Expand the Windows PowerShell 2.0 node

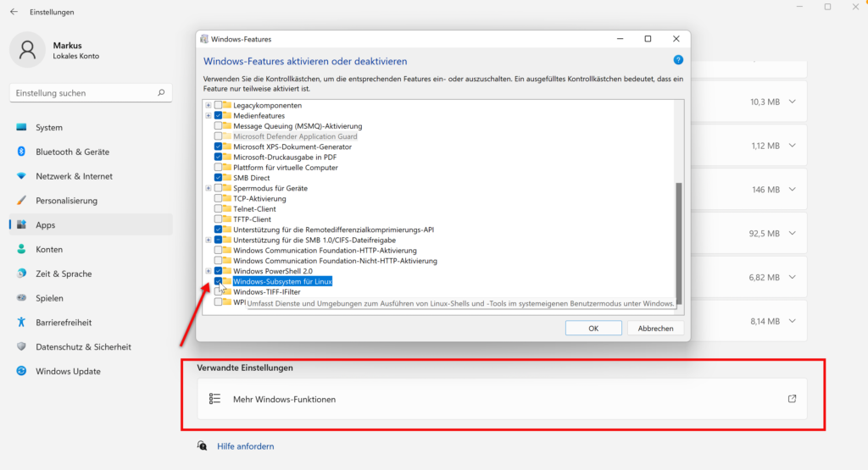(209, 271)
